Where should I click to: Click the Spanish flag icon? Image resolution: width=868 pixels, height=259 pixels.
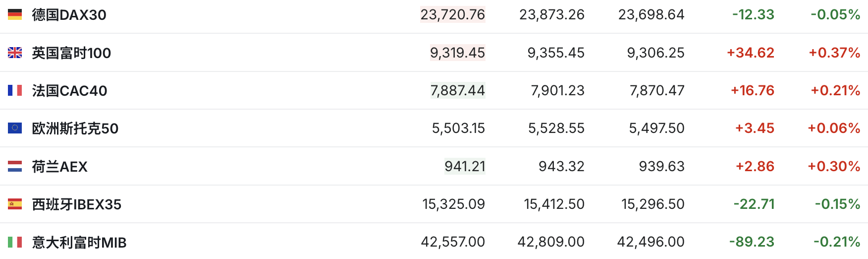click(15, 204)
